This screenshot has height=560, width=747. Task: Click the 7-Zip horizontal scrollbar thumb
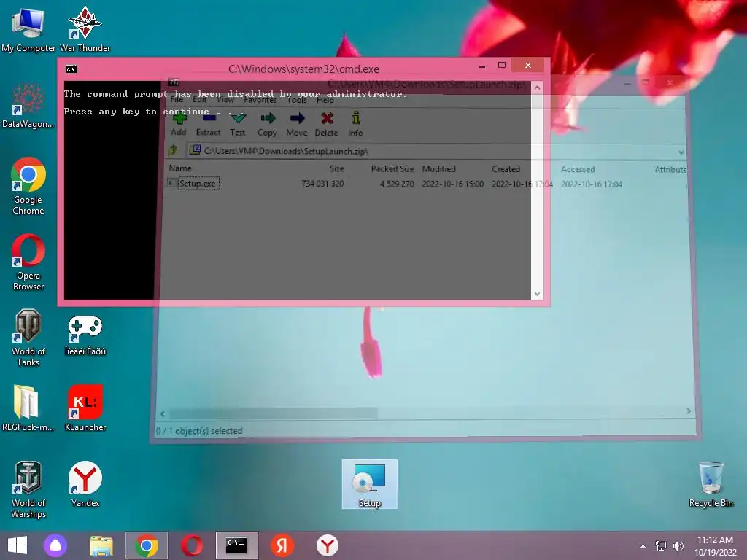tap(274, 413)
